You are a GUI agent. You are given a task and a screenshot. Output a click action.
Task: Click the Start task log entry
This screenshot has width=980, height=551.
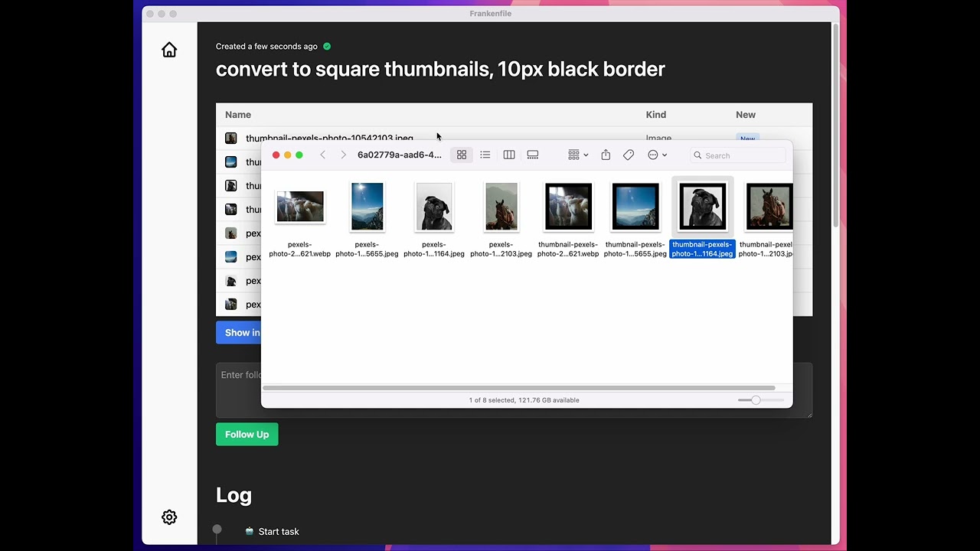point(279,531)
